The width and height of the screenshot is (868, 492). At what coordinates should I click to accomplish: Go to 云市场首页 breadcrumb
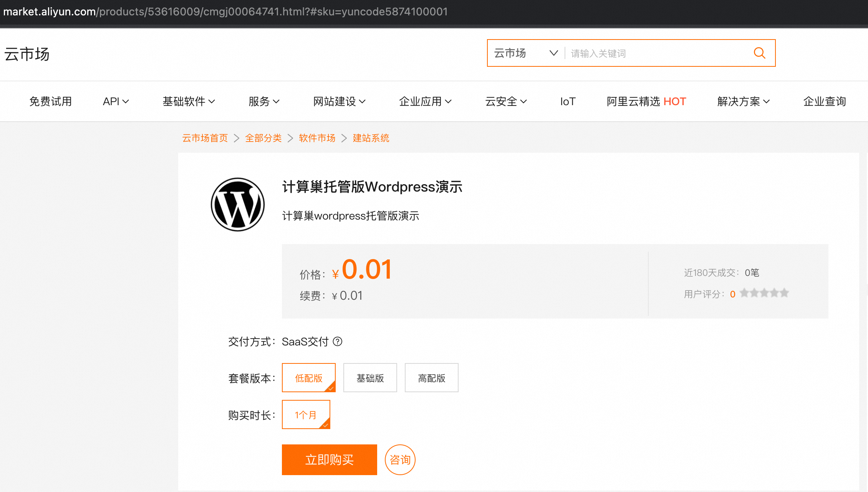pyautogui.click(x=205, y=138)
